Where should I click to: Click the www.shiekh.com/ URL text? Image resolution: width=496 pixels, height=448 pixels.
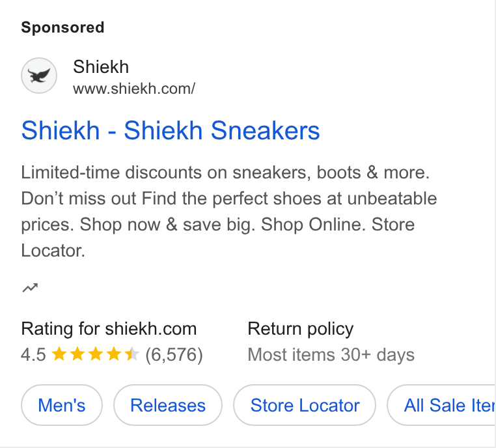(x=134, y=89)
